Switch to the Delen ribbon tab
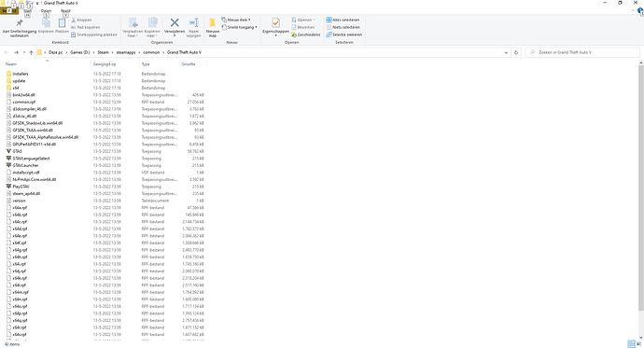Image resolution: width=644 pixels, height=348 pixels. 46,11
